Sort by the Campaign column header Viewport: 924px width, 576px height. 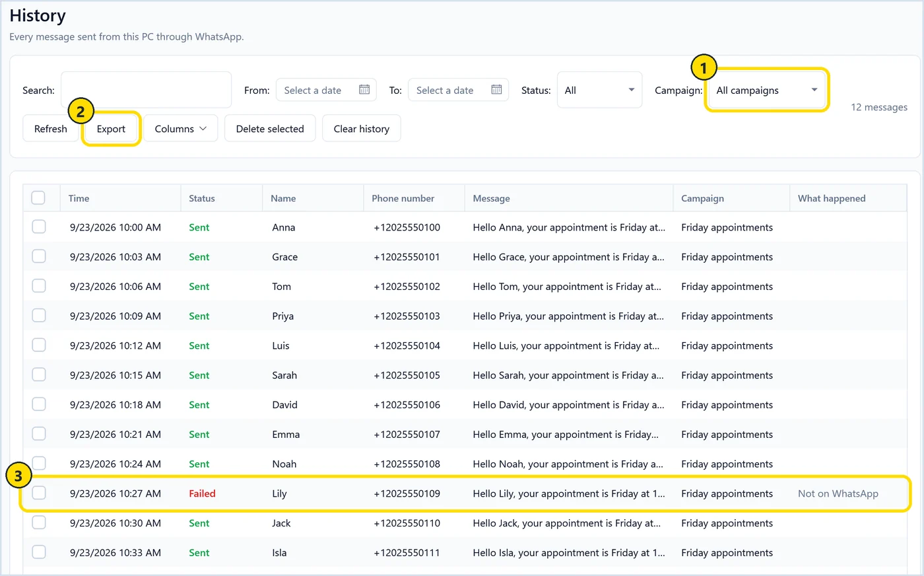pyautogui.click(x=731, y=198)
